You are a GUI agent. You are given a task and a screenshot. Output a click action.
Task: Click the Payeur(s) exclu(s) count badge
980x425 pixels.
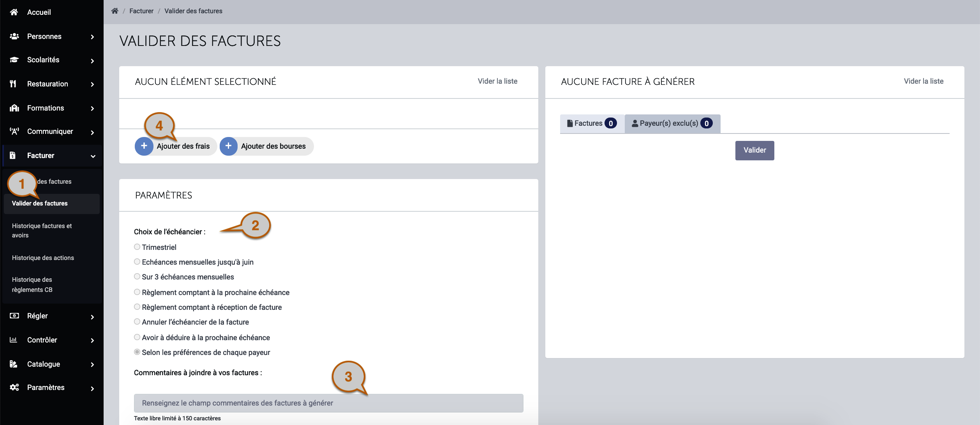[706, 123]
